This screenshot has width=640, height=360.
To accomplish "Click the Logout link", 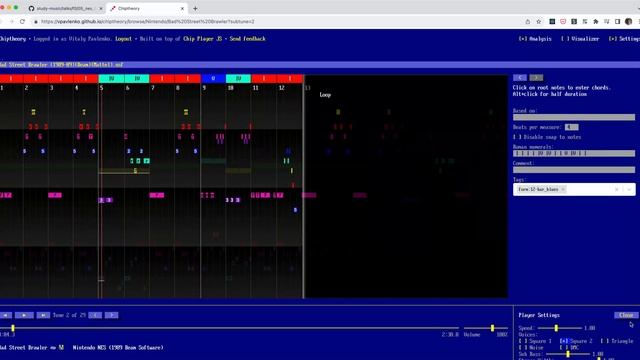I will tap(123, 39).
